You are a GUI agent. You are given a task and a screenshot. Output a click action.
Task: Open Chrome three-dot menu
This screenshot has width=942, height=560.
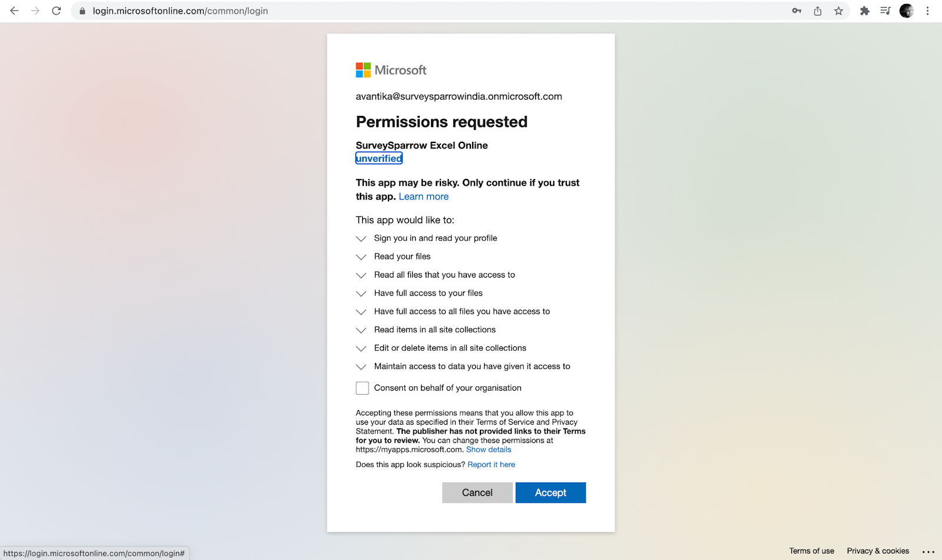coord(927,11)
